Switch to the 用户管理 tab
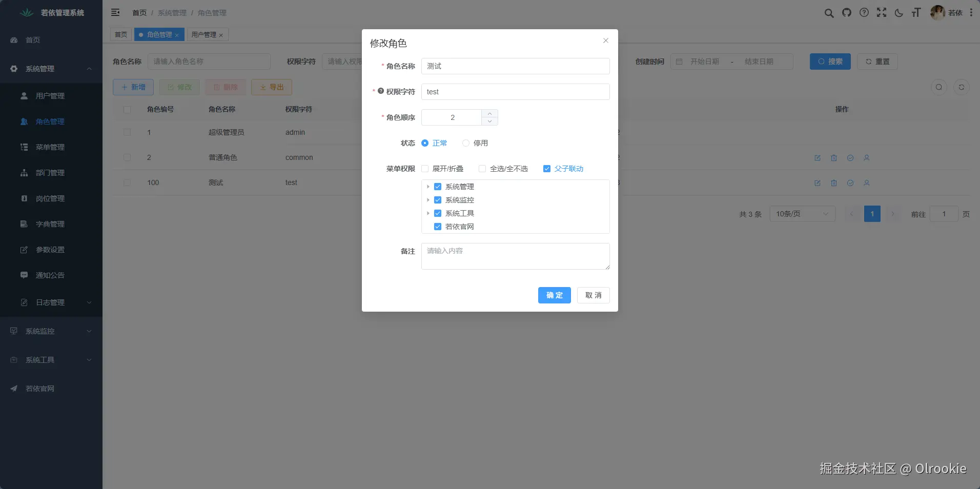 coord(204,34)
